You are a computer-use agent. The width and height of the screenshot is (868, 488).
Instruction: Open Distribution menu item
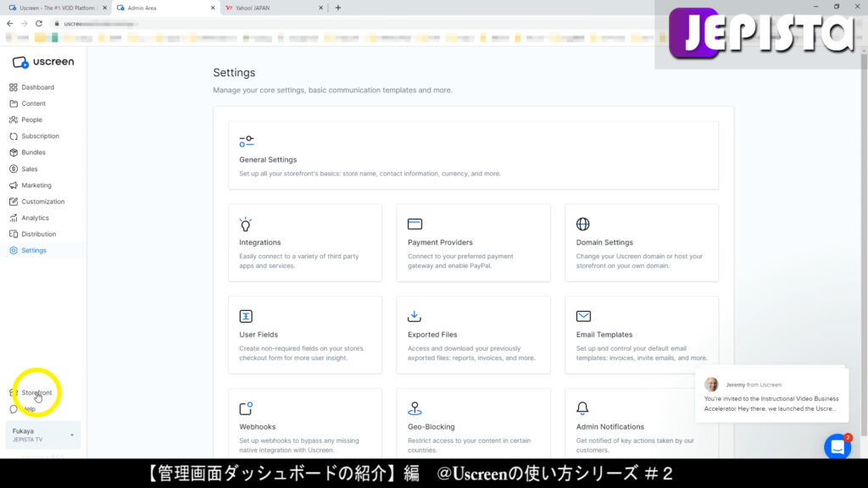(38, 234)
